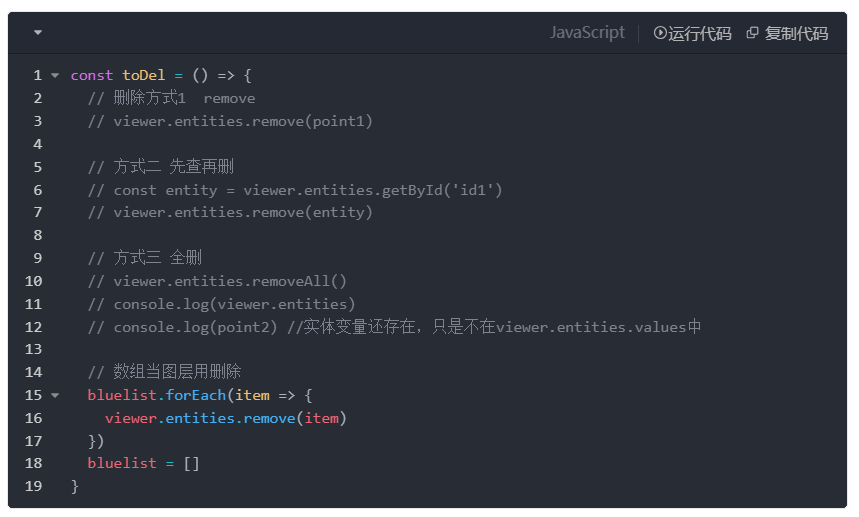This screenshot has height=517, width=859.
Task: Click the JavaScript language label
Action: tap(587, 33)
